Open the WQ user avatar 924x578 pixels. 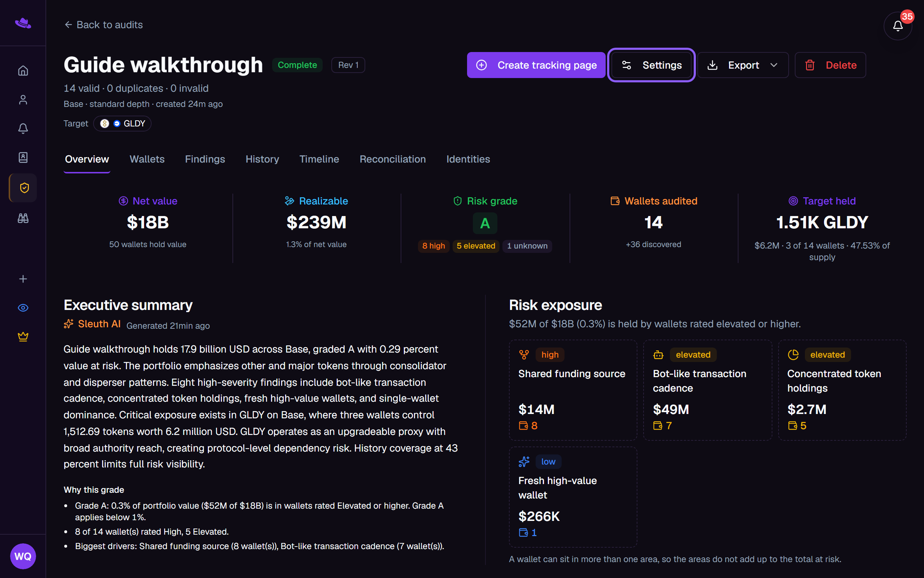pyautogui.click(x=23, y=556)
